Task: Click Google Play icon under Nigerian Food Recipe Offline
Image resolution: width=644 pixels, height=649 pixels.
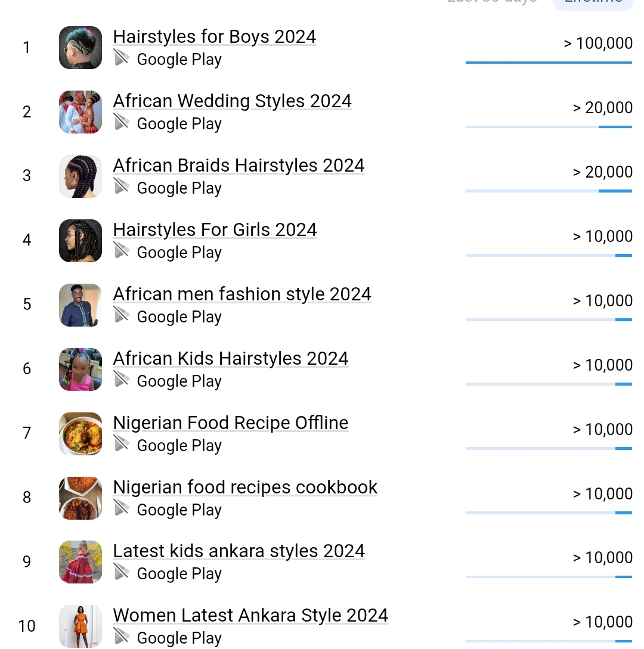Action: [122, 444]
